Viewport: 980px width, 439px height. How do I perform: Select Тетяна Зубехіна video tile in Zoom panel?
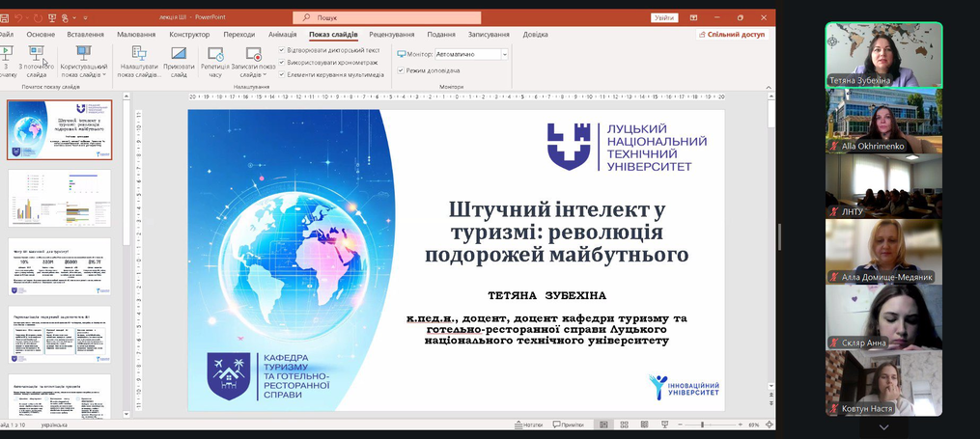(x=883, y=55)
